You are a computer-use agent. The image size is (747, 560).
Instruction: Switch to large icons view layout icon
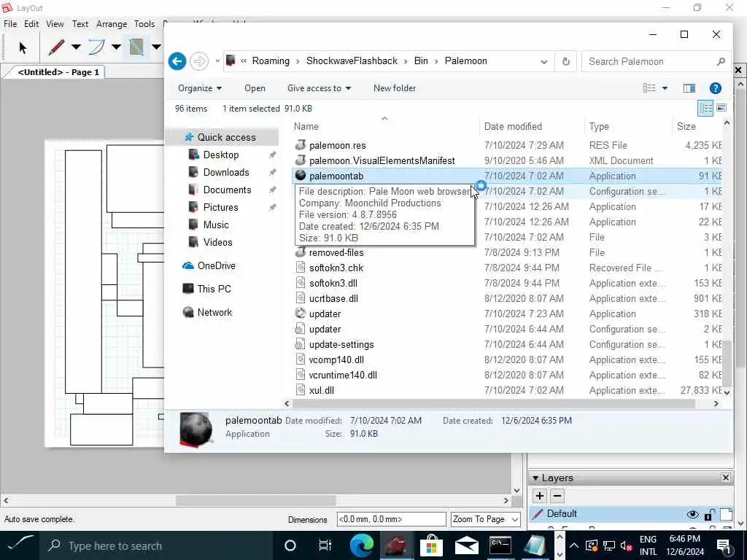(x=721, y=108)
